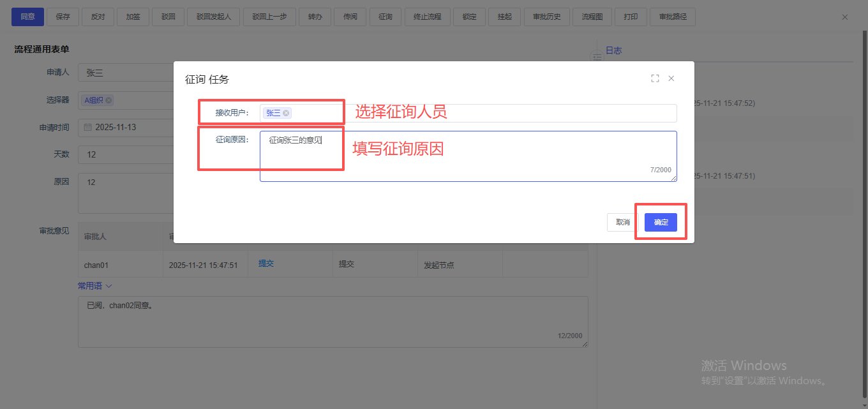Click the 确定 button to confirm
Image resolution: width=868 pixels, height=409 pixels.
pyautogui.click(x=661, y=222)
